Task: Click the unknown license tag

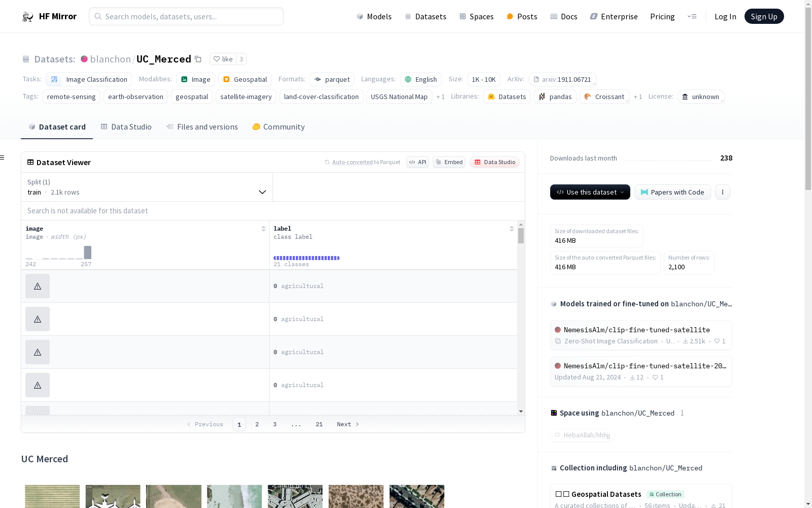Action: click(x=701, y=97)
